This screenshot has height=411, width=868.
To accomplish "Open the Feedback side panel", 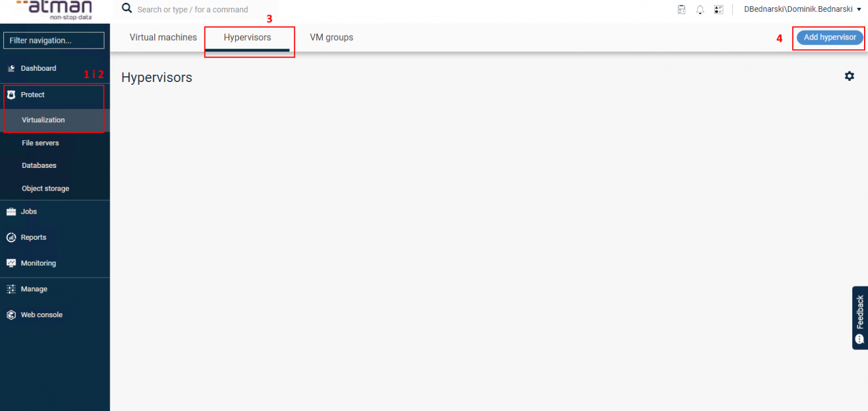I will (860, 318).
